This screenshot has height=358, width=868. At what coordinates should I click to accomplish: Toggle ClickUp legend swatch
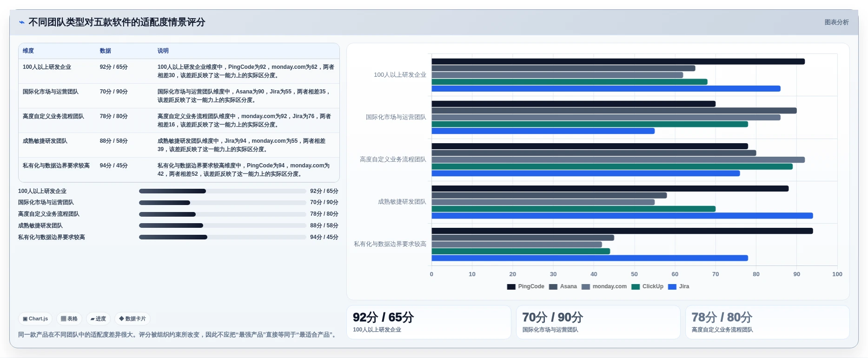(635, 287)
